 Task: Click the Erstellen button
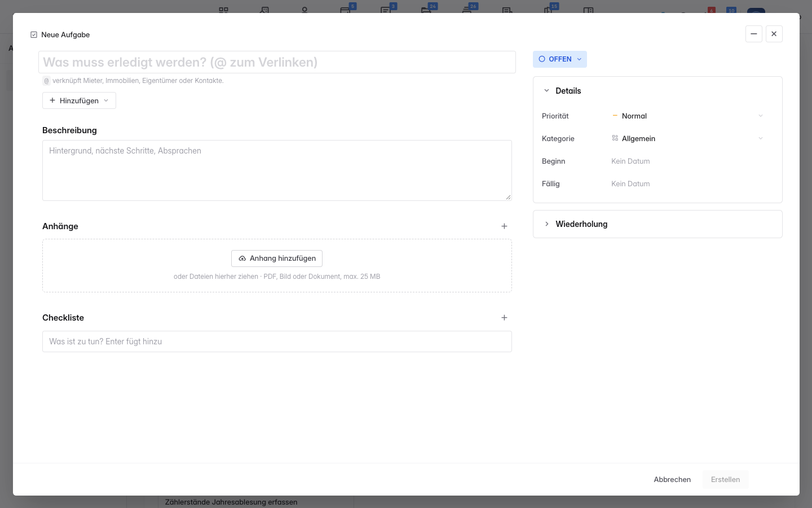tap(725, 480)
